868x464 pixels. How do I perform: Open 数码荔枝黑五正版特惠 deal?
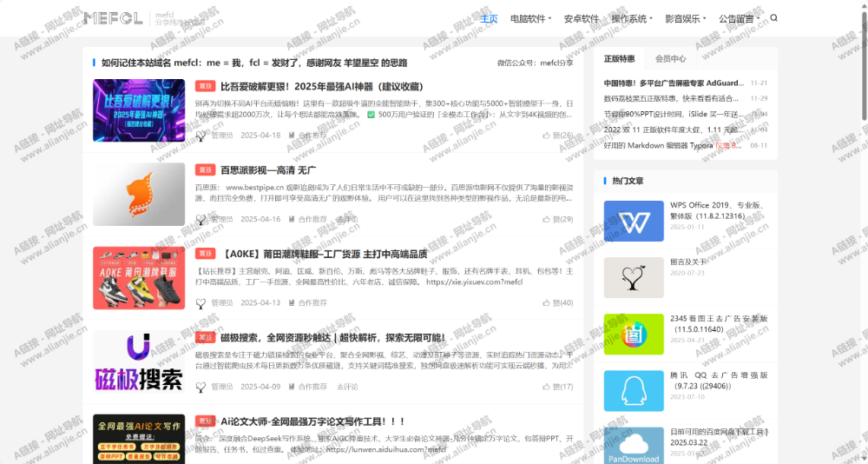point(671,99)
